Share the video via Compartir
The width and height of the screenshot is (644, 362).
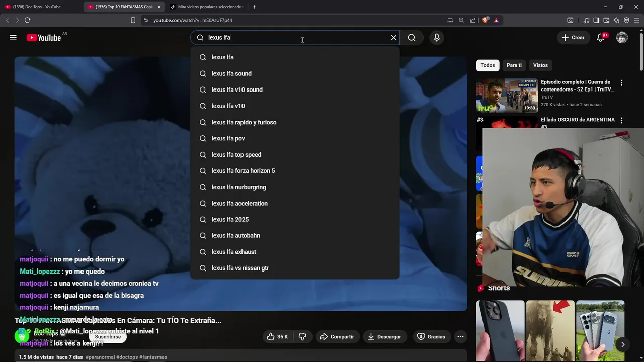[x=337, y=337]
